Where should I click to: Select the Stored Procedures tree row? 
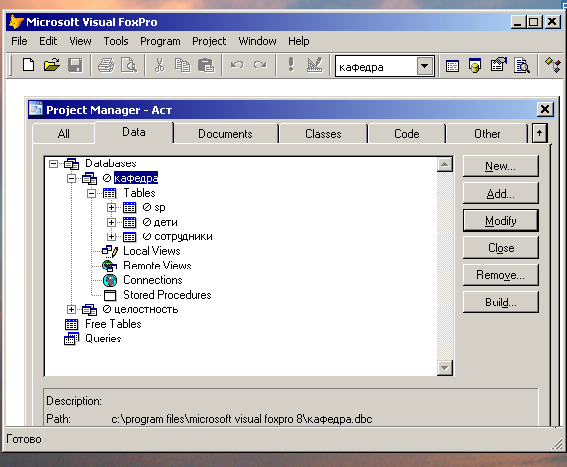[x=167, y=295]
